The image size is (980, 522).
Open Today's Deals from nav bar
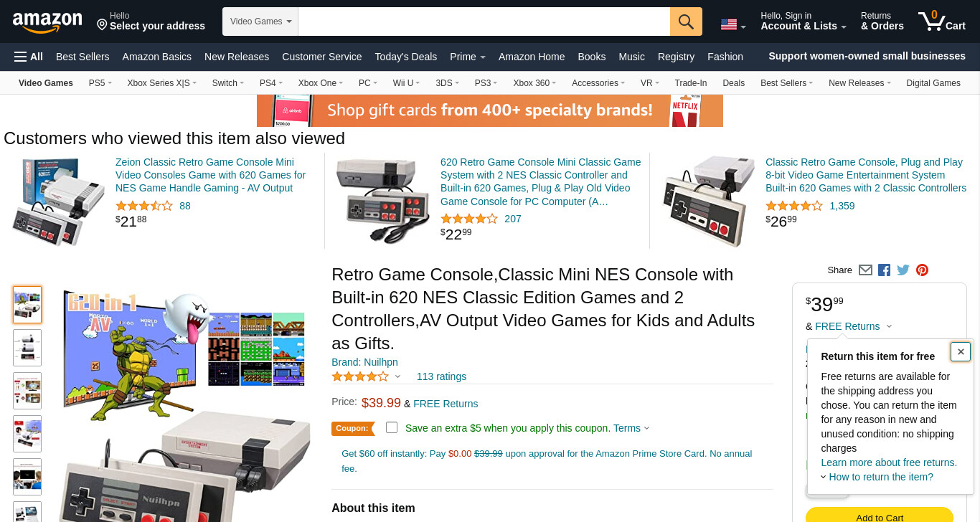pyautogui.click(x=406, y=57)
